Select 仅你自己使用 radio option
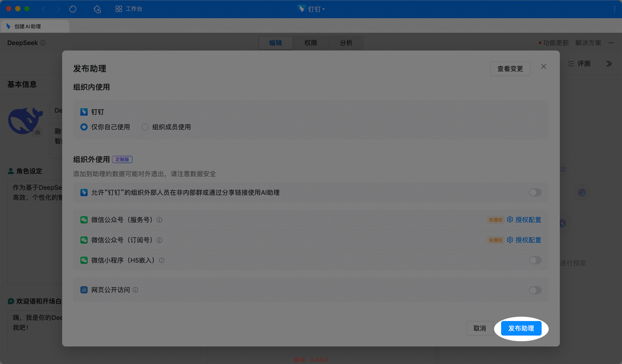 point(84,127)
